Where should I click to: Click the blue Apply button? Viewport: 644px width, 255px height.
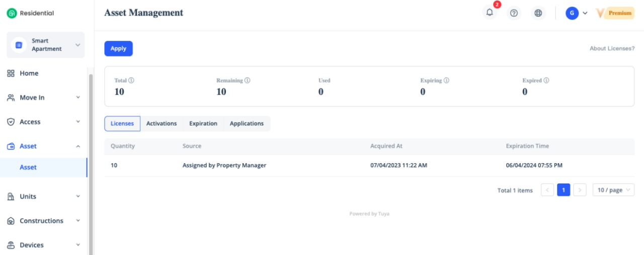118,48
